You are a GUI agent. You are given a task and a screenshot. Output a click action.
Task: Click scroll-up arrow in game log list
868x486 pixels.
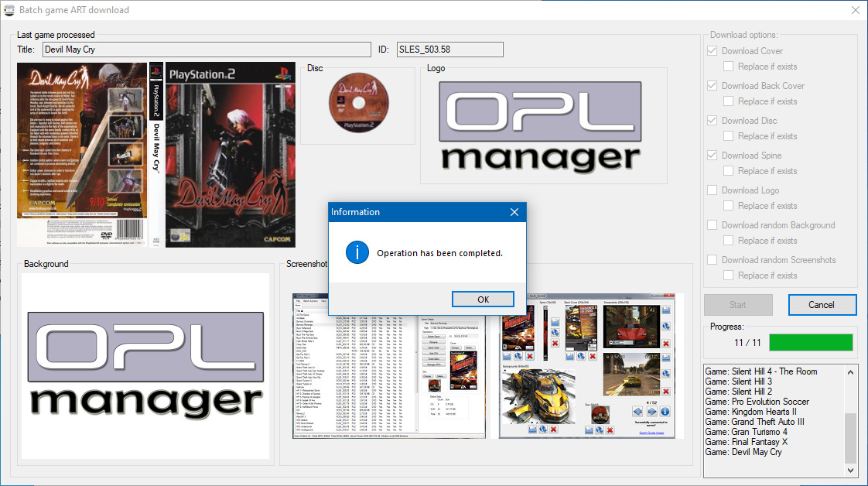point(851,372)
